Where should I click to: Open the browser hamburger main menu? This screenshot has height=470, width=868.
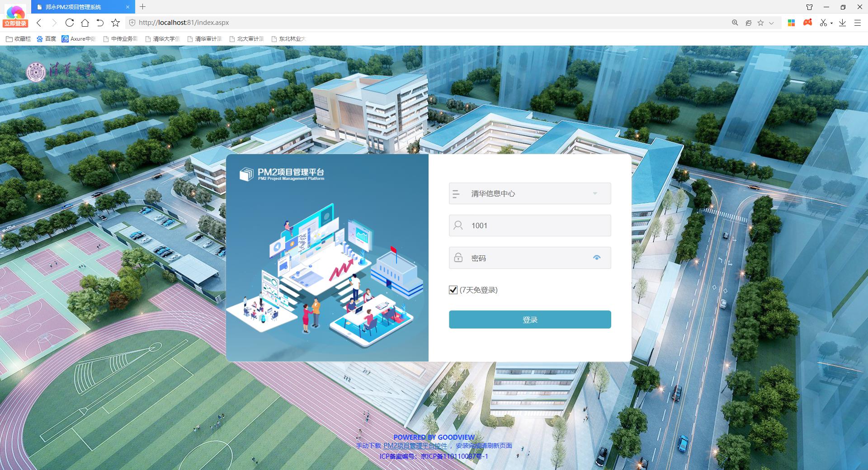[857, 23]
